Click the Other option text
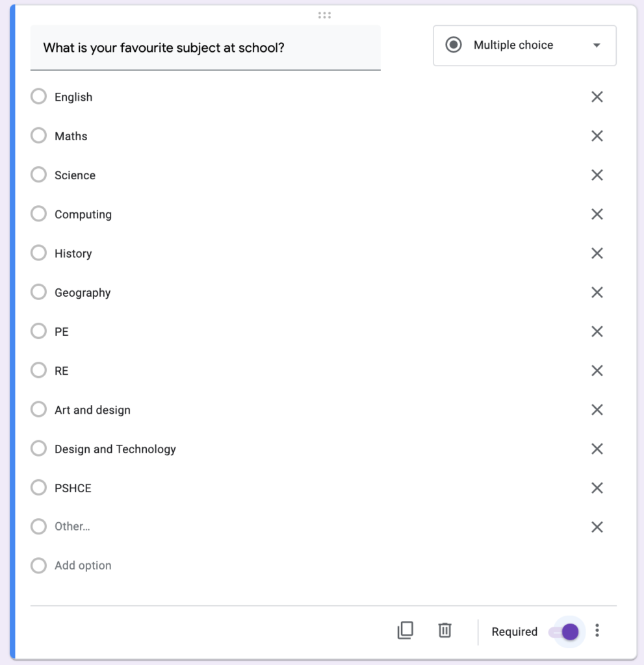The height and width of the screenshot is (665, 644). (71, 527)
